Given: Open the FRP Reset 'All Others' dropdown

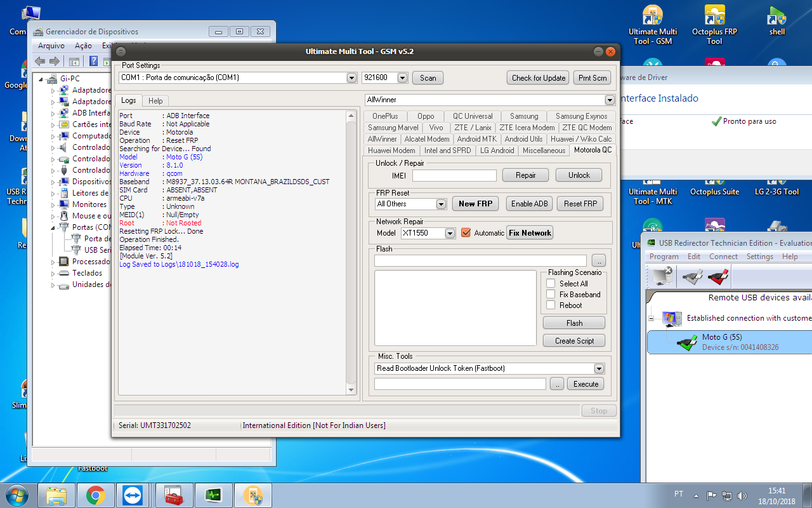Looking at the screenshot, I should pos(441,204).
